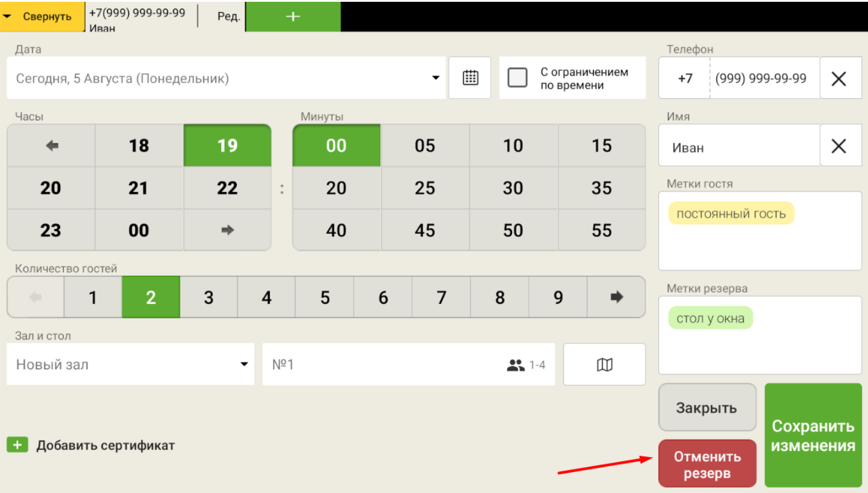Image resolution: width=868 pixels, height=493 pixels.
Task: Open the calendar date picker icon
Action: pyautogui.click(x=470, y=78)
